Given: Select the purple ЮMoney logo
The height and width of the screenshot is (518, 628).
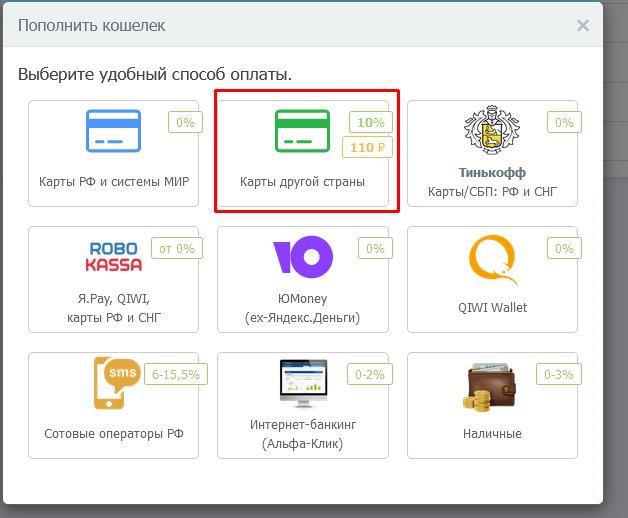Looking at the screenshot, I should [x=303, y=257].
